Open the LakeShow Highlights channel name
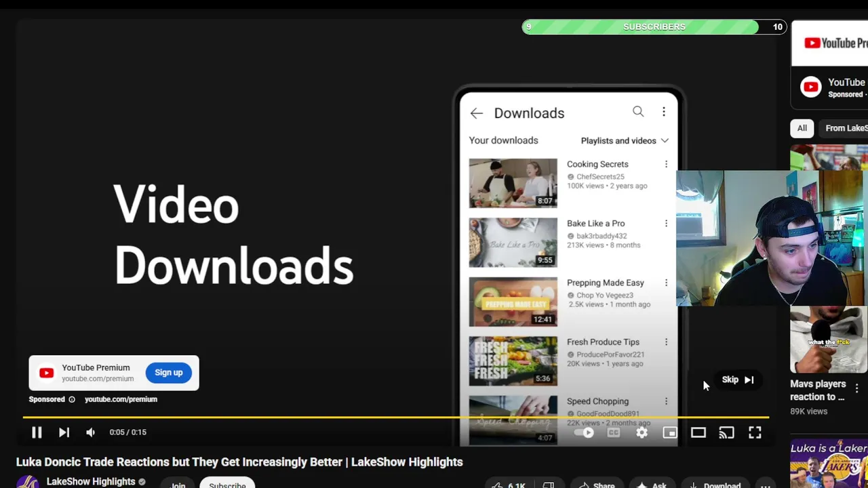Image resolution: width=868 pixels, height=488 pixels. pyautogui.click(x=91, y=481)
